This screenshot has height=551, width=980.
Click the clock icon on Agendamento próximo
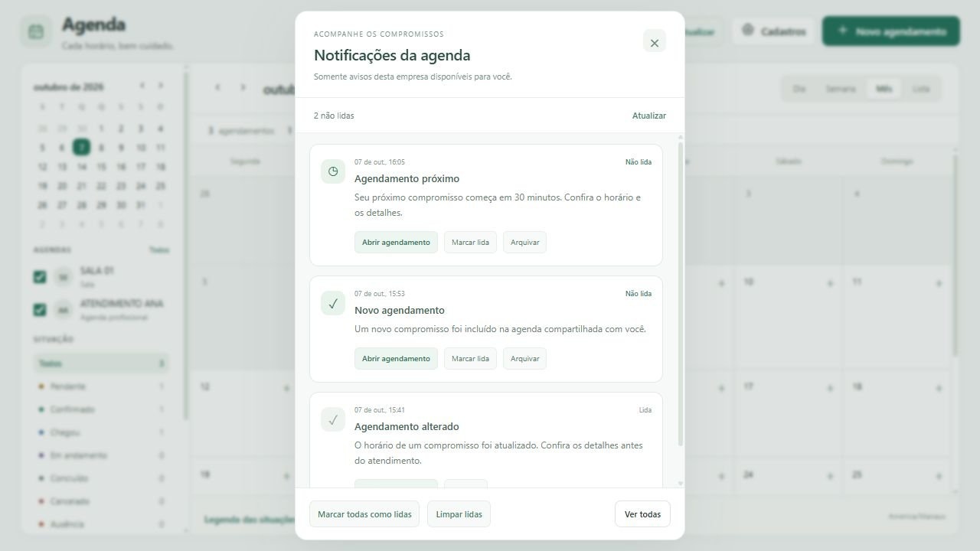pos(333,171)
